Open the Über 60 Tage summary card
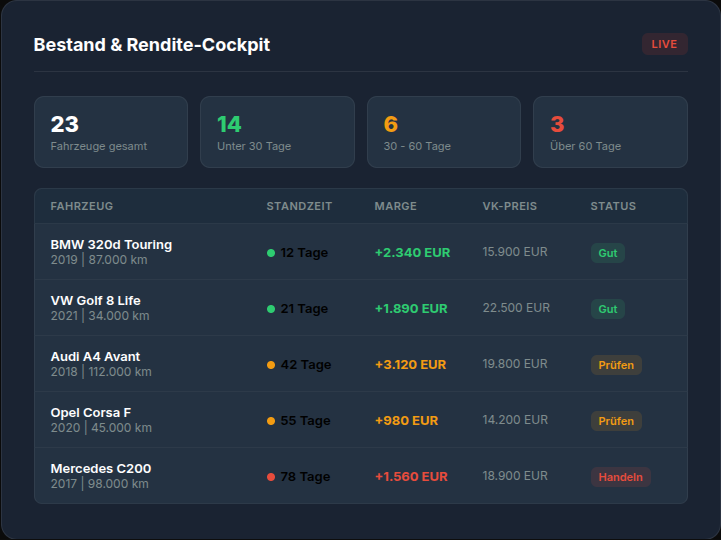Screen dimensions: 721x540 pyautogui.click(x=609, y=132)
